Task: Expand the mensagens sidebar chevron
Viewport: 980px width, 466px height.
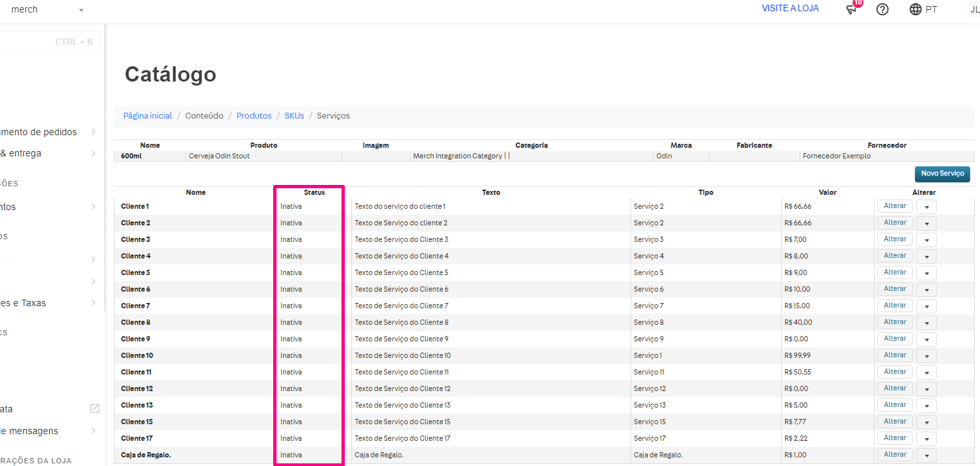Action: tap(93, 431)
